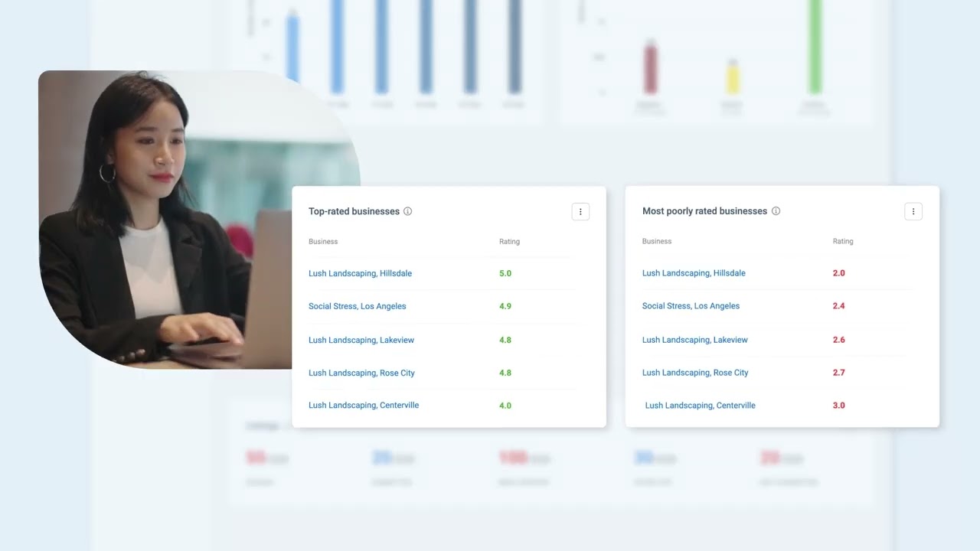The image size is (980, 551).
Task: Open Lush Landscaping, Hillsdale in poorly rated list
Action: [x=694, y=272]
